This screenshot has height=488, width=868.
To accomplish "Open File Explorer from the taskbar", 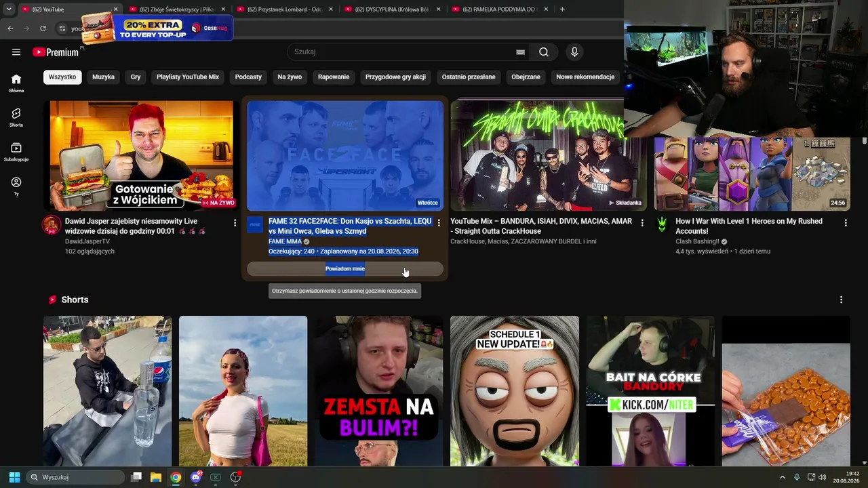I will coord(156,477).
